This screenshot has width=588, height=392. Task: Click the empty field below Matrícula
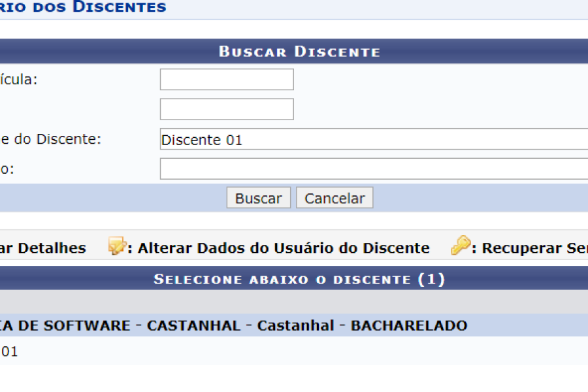[227, 109]
